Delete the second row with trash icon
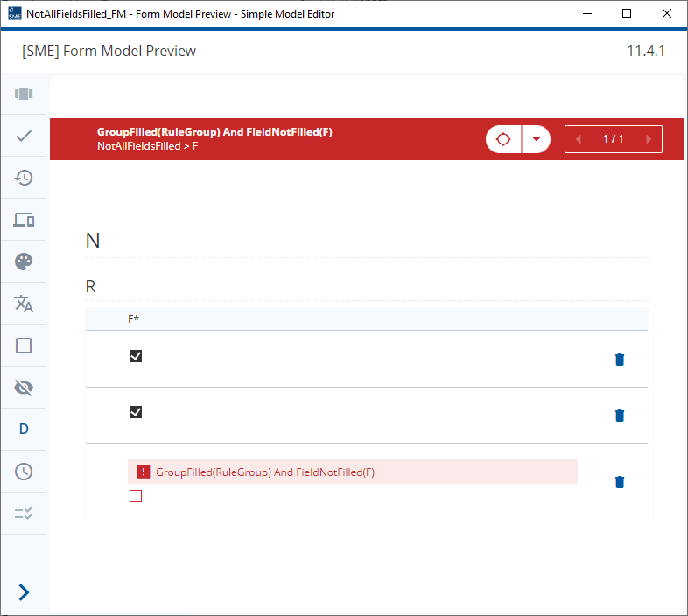The height and width of the screenshot is (616, 688). click(x=620, y=416)
